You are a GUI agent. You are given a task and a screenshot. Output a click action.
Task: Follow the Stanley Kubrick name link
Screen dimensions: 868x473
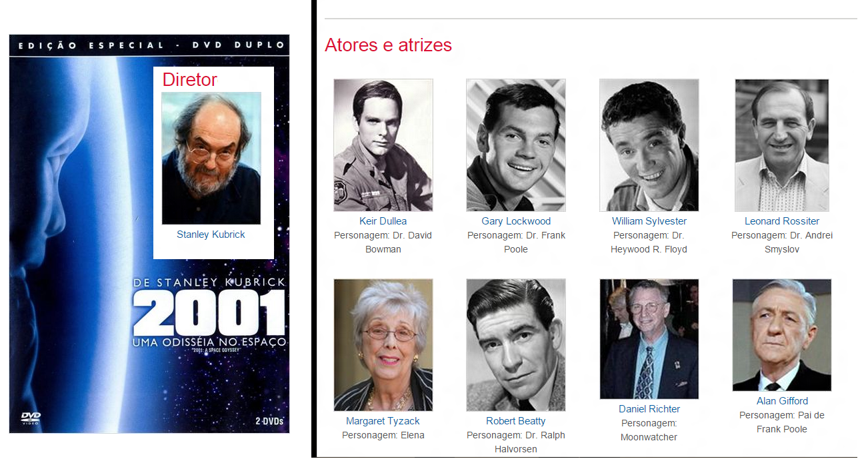pyautogui.click(x=211, y=235)
